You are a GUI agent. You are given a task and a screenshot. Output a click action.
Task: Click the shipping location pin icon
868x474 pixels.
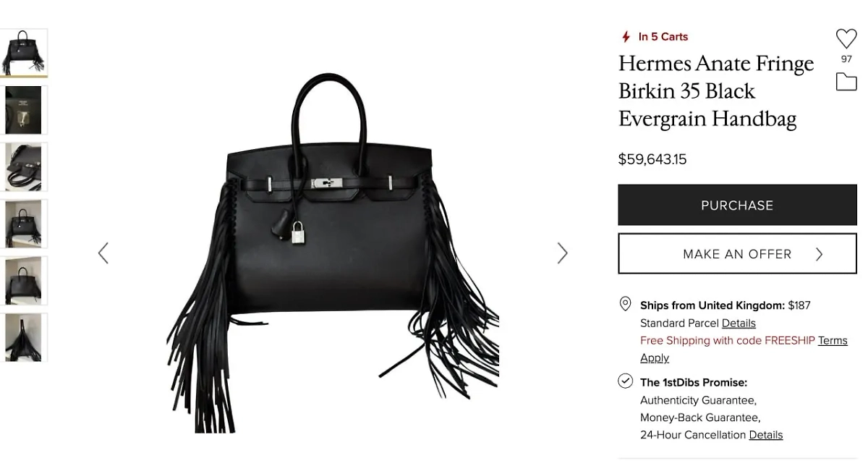(x=626, y=304)
